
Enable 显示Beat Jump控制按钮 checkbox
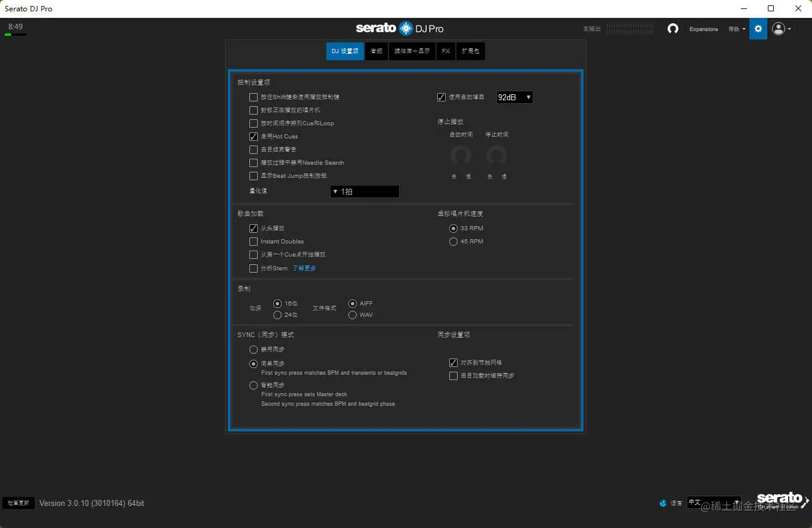tap(254, 176)
